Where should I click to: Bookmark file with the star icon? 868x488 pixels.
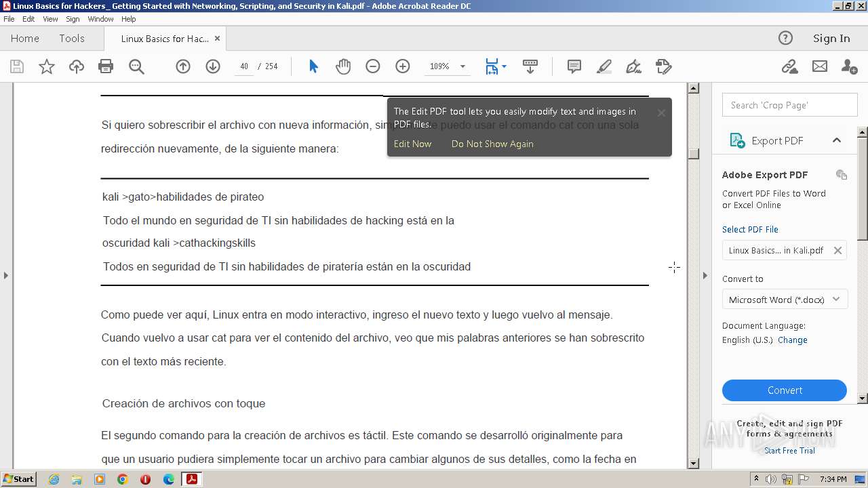click(46, 66)
